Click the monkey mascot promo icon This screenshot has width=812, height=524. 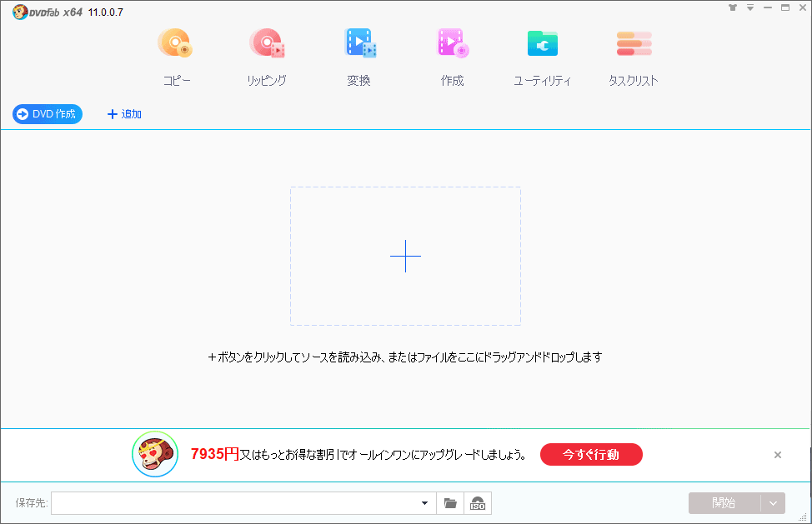(x=155, y=455)
